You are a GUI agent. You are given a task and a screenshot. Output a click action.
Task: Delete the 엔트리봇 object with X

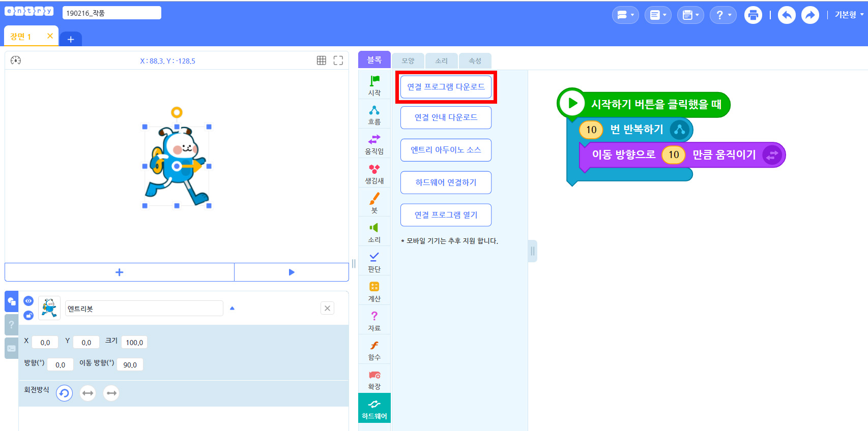[x=327, y=308]
